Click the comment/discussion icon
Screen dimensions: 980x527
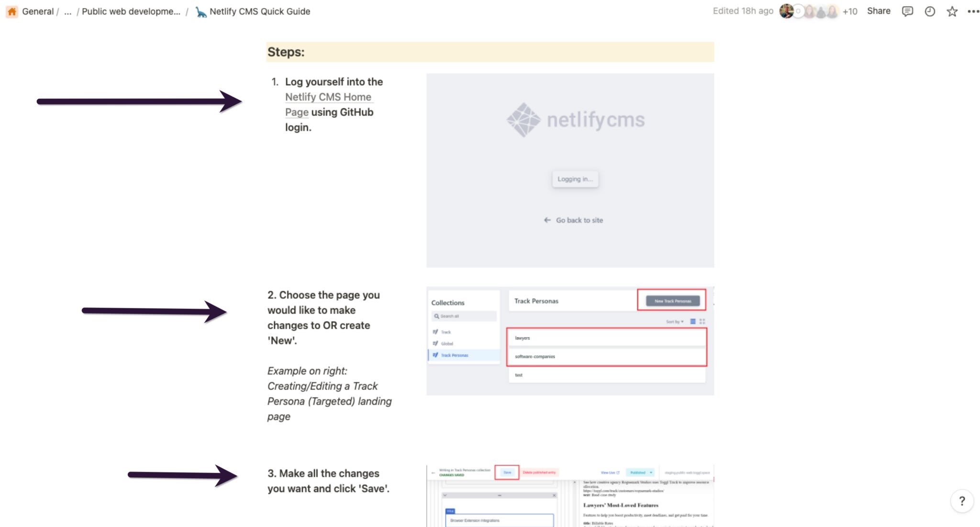(907, 11)
